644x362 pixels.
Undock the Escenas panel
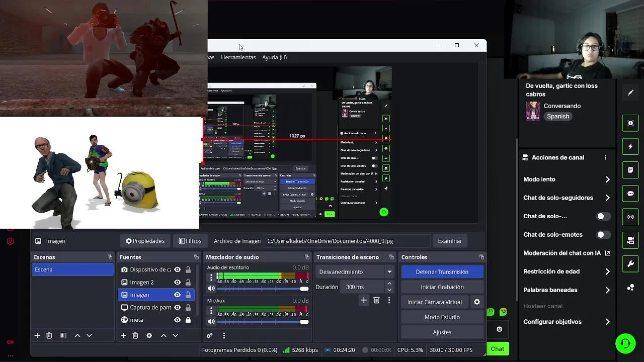(x=110, y=257)
